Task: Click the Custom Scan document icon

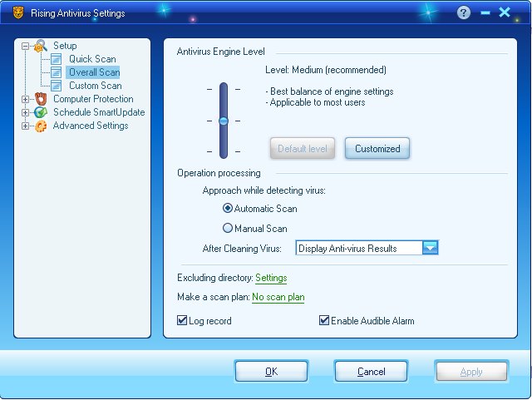Action: pyautogui.click(x=56, y=86)
